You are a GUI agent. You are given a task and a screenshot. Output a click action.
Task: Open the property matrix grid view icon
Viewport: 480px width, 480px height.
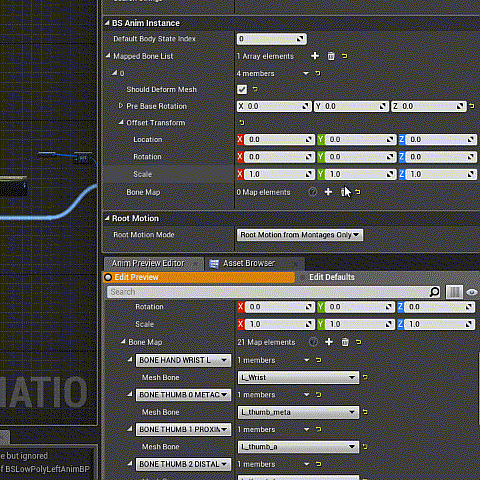(x=454, y=292)
